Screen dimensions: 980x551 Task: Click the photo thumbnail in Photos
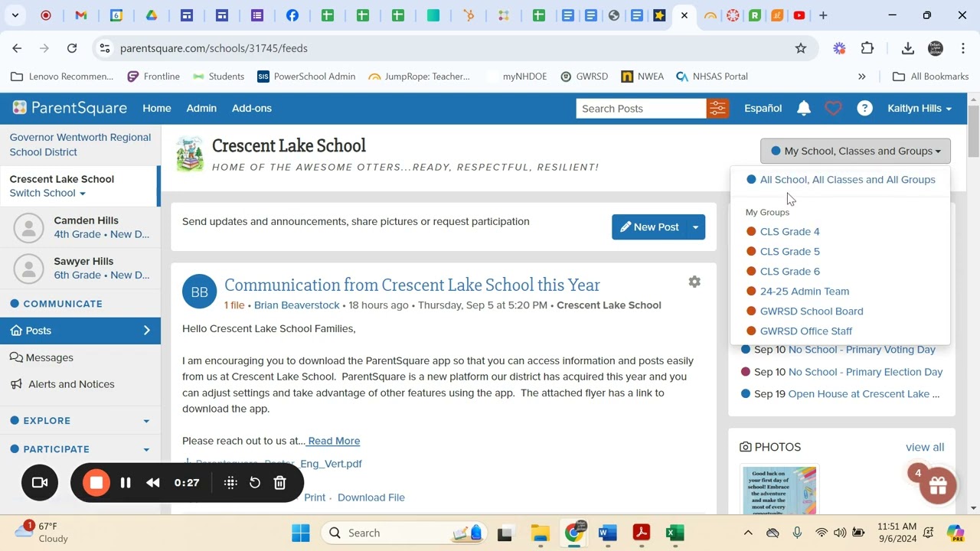coord(779,490)
